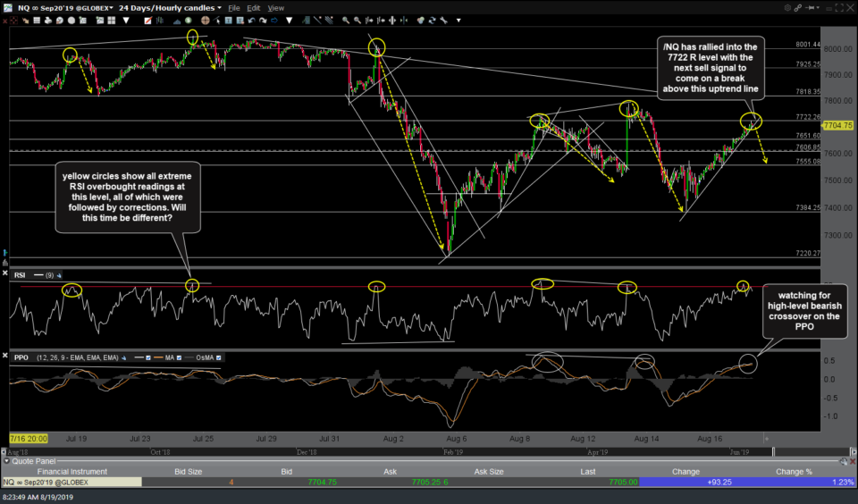Click the green circle study icon
This screenshot has width=858, height=504.
(x=189, y=21)
